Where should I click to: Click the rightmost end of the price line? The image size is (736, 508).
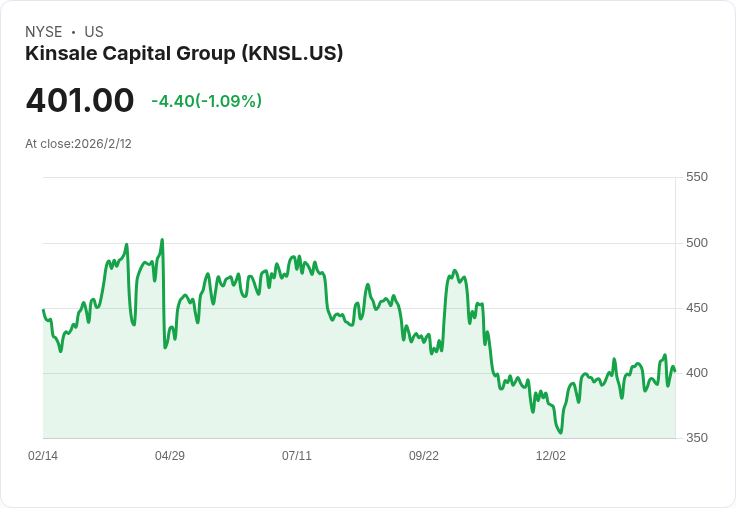tap(675, 372)
